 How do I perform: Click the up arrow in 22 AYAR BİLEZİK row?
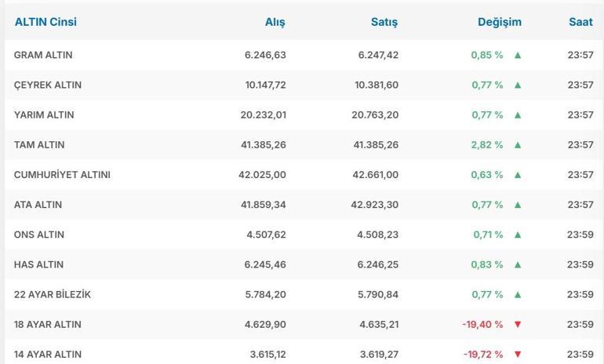pos(518,294)
